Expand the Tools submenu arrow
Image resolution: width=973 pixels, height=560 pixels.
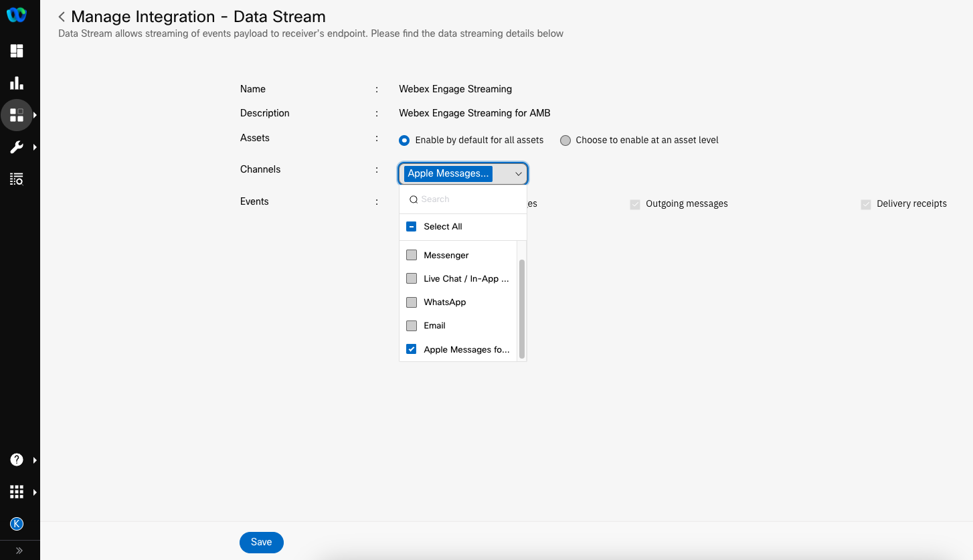pyautogui.click(x=35, y=147)
